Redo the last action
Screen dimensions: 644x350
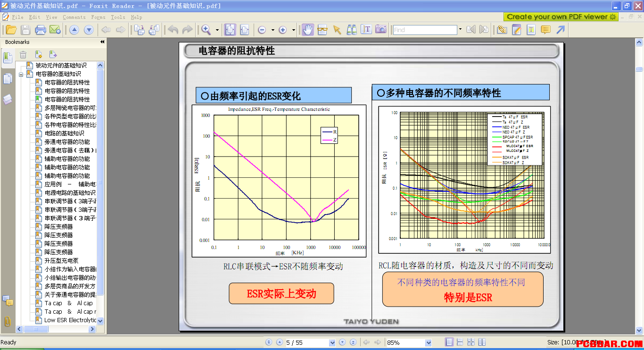pos(188,30)
